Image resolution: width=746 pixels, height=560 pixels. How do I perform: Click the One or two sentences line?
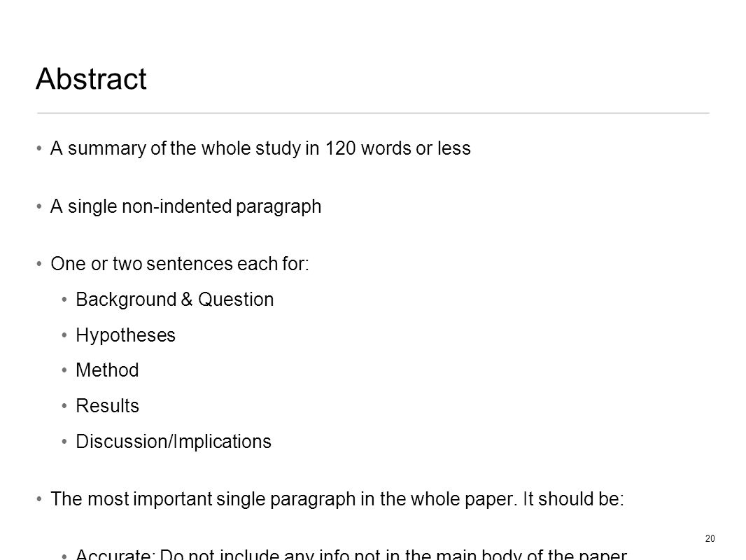179,264
